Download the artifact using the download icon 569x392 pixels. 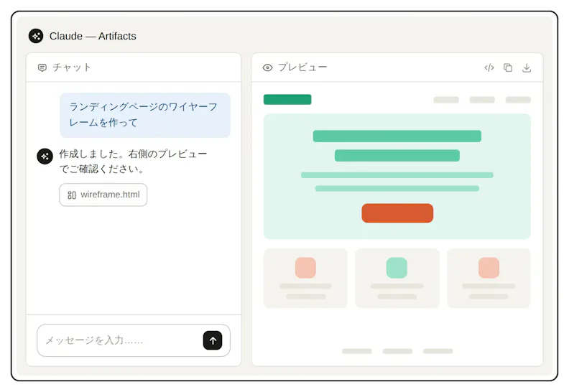(x=527, y=67)
